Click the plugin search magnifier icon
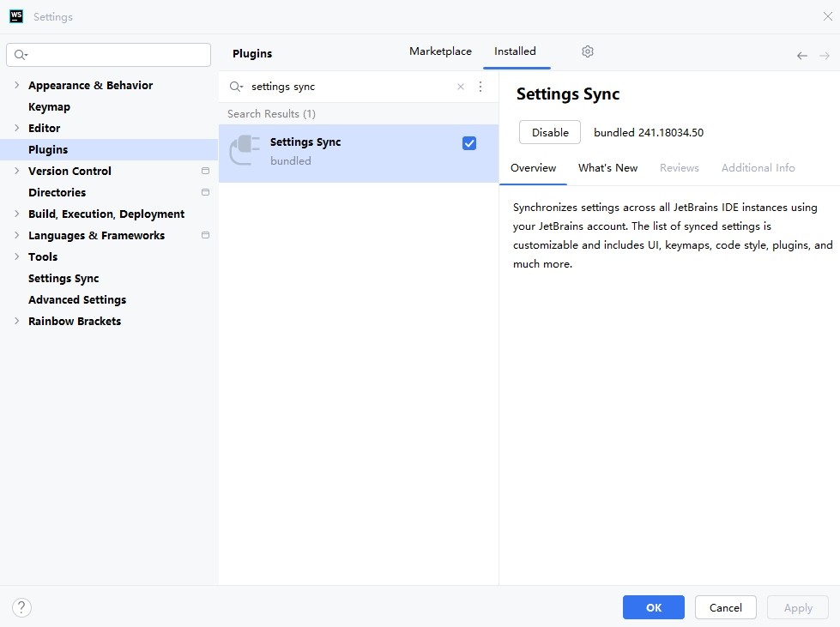Screen dimensions: 840x627 coord(236,87)
